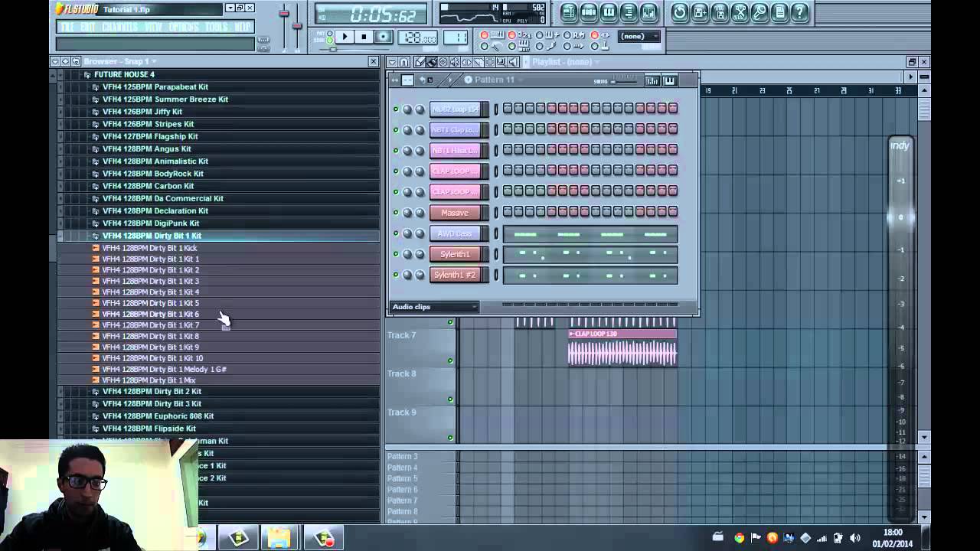
Task: Open the Playlist options menu arrow
Action: pos(391,62)
